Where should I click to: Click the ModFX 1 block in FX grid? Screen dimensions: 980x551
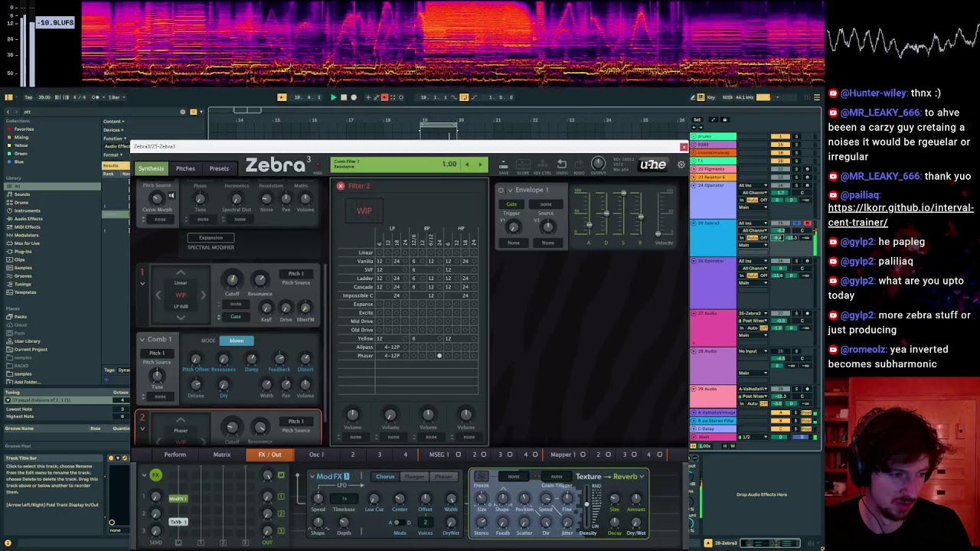pyautogui.click(x=178, y=499)
